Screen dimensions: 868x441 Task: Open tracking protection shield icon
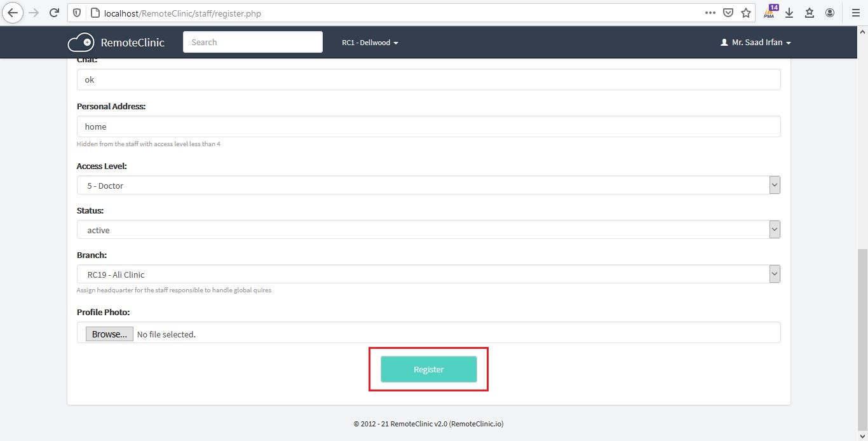(x=78, y=13)
